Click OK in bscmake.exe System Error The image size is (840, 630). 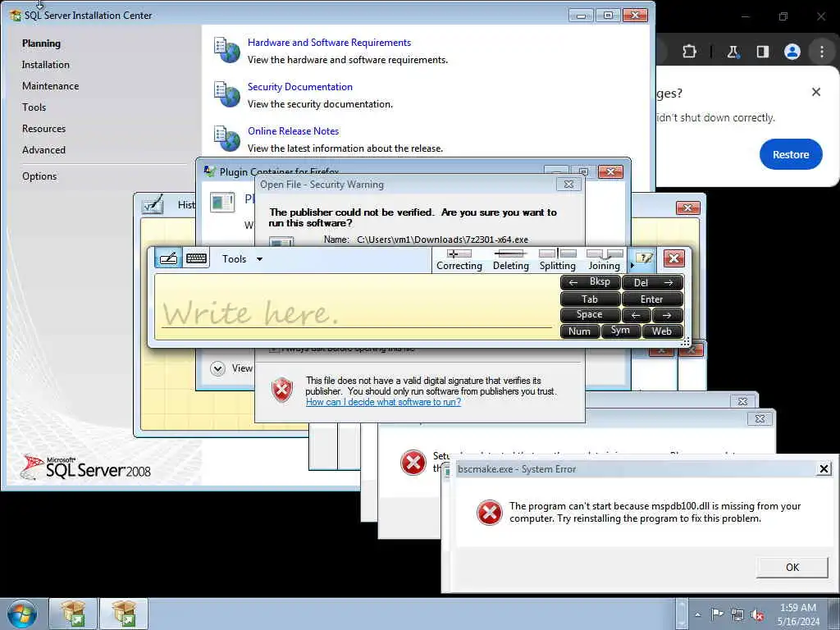click(x=792, y=568)
